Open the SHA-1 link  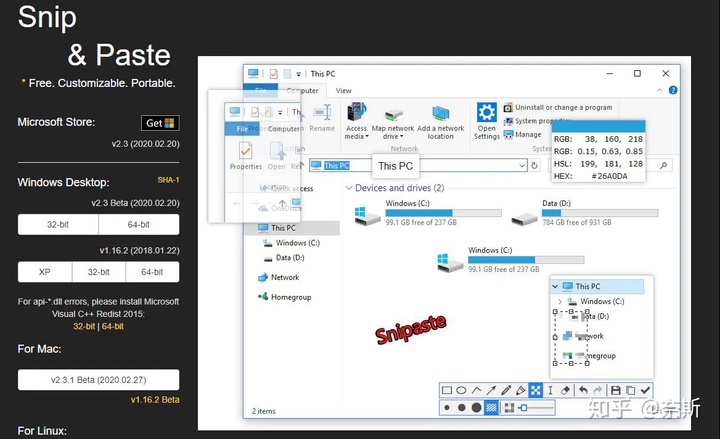168,180
